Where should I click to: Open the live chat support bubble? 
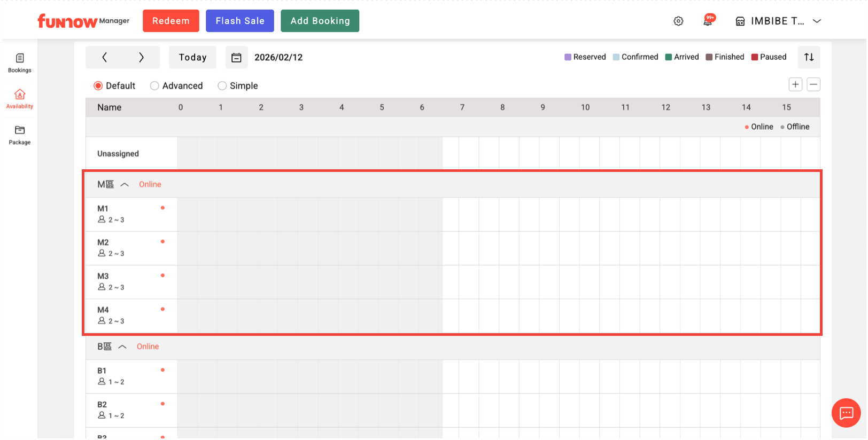[x=846, y=413]
